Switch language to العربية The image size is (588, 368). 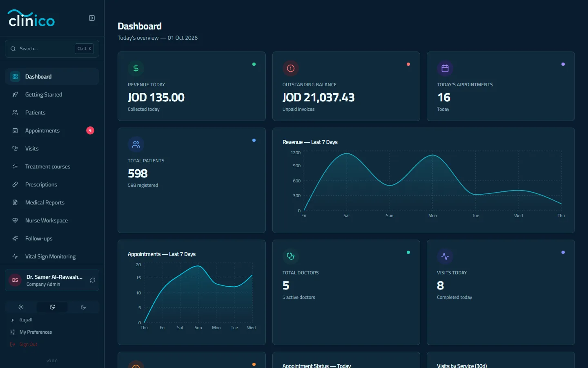[x=26, y=320]
